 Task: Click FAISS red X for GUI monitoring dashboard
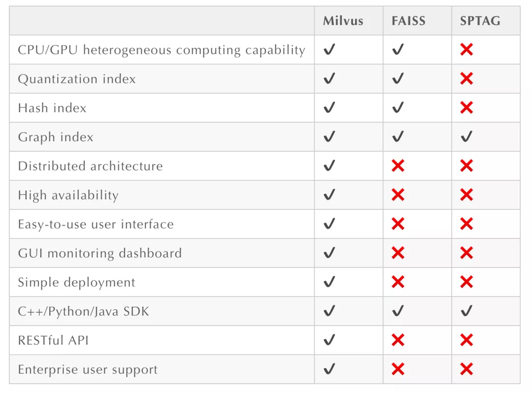click(x=398, y=253)
